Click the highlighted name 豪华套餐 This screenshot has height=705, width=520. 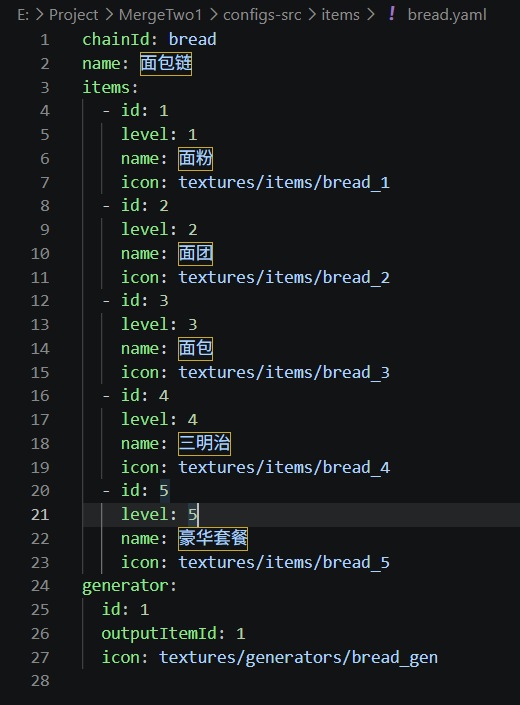[213, 538]
